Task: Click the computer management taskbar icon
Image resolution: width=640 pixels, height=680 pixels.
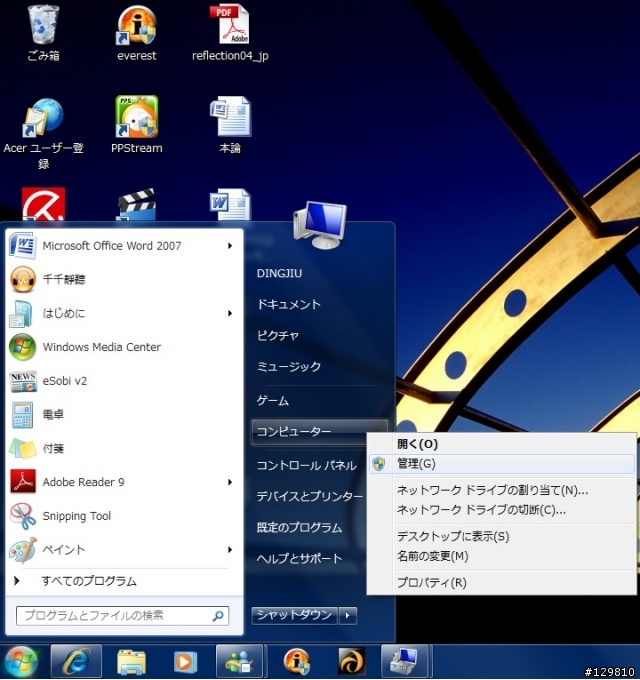Action: 404,662
